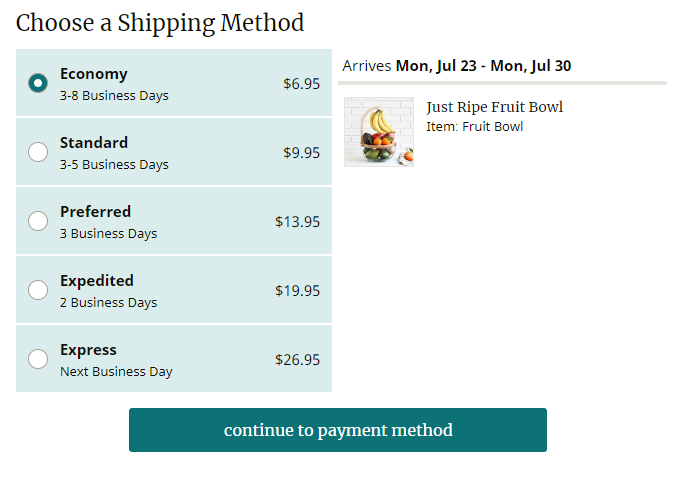
Task: Open the fruit bowl product thumbnail
Action: tap(379, 131)
